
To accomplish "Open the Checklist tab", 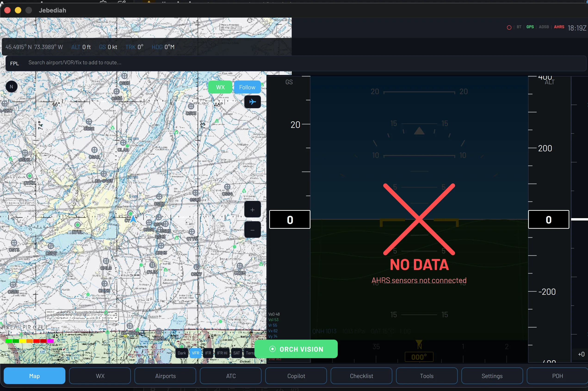I will pyautogui.click(x=361, y=376).
